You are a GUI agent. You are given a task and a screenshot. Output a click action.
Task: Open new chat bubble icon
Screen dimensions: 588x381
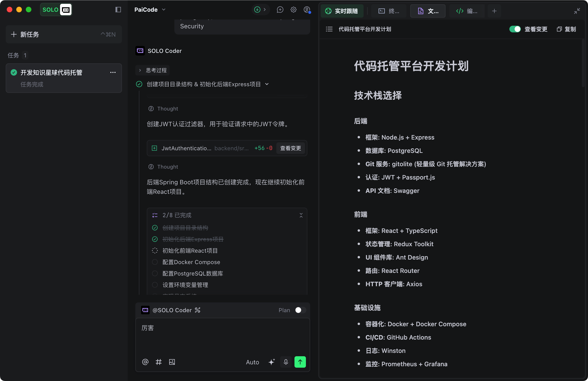pyautogui.click(x=280, y=10)
